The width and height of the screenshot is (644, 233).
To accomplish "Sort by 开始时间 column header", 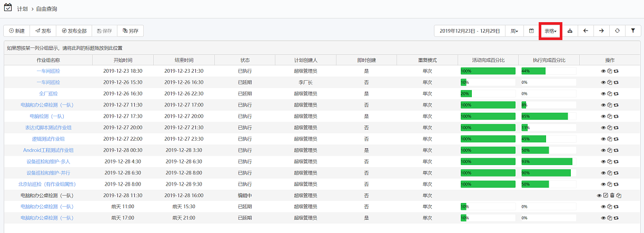I will (122, 60).
